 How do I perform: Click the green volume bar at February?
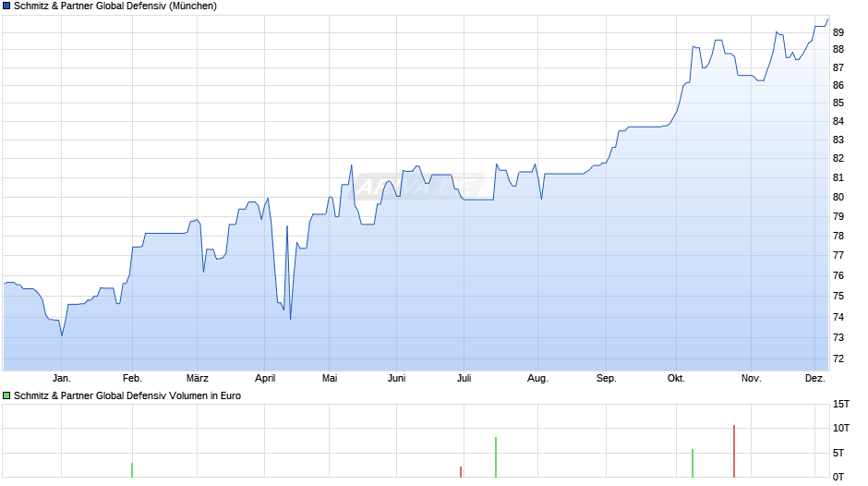[132, 470]
